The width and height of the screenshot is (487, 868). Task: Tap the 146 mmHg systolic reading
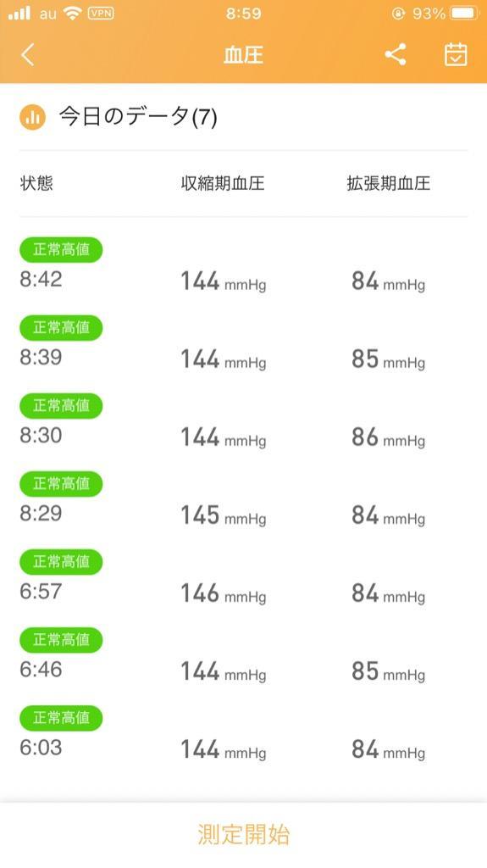224,594
